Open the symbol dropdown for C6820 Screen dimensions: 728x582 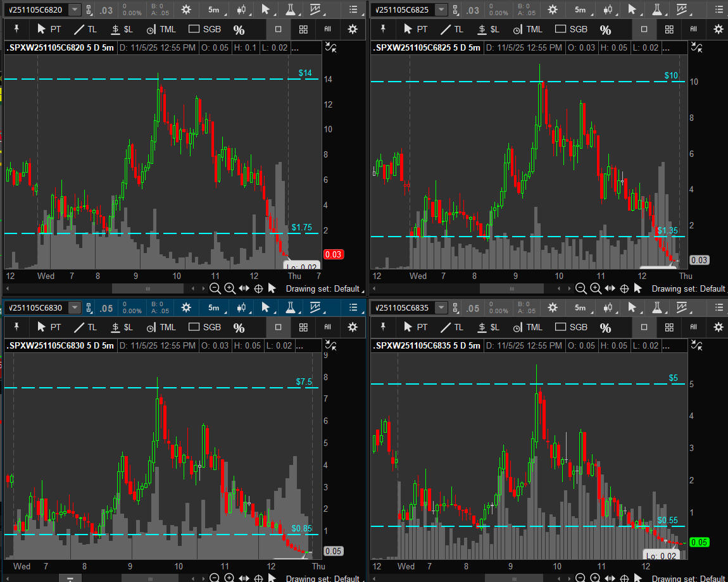pos(75,9)
